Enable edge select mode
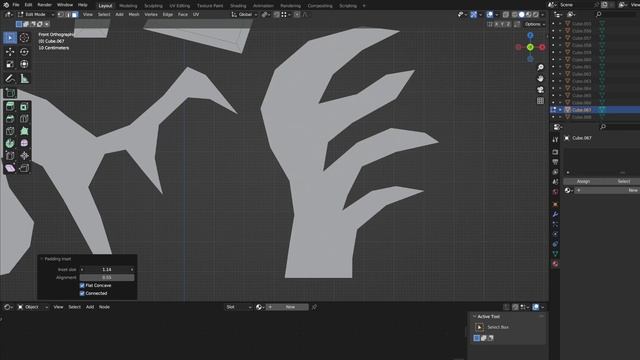The width and height of the screenshot is (640, 360). [67, 14]
